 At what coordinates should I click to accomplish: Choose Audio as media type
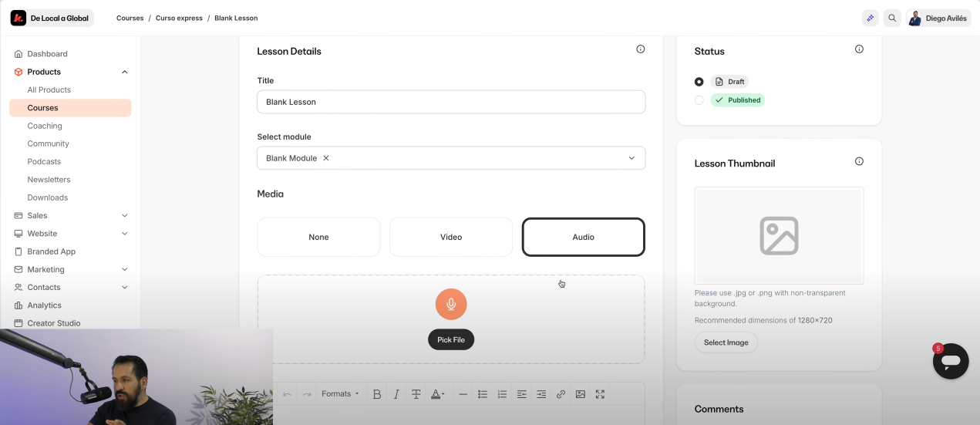[x=584, y=237]
